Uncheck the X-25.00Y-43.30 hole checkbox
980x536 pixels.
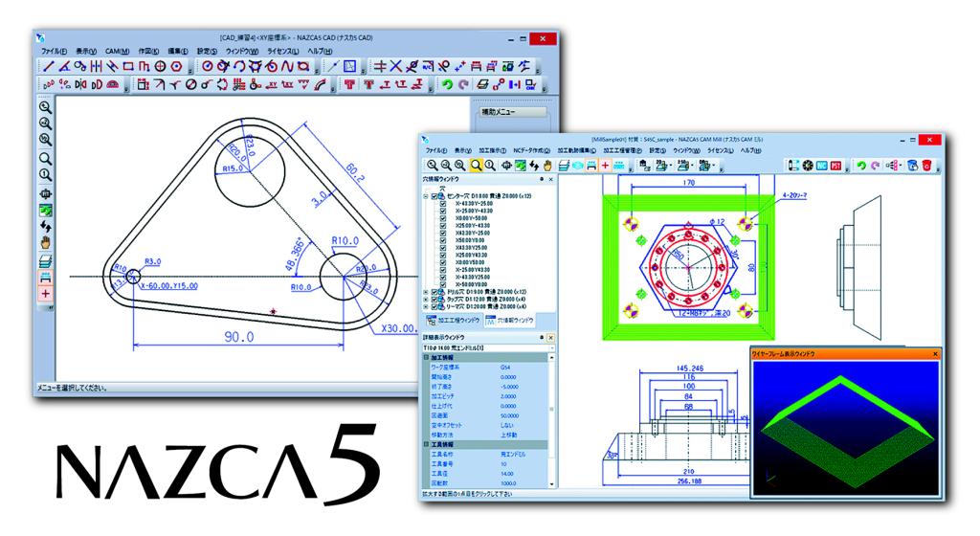(442, 211)
